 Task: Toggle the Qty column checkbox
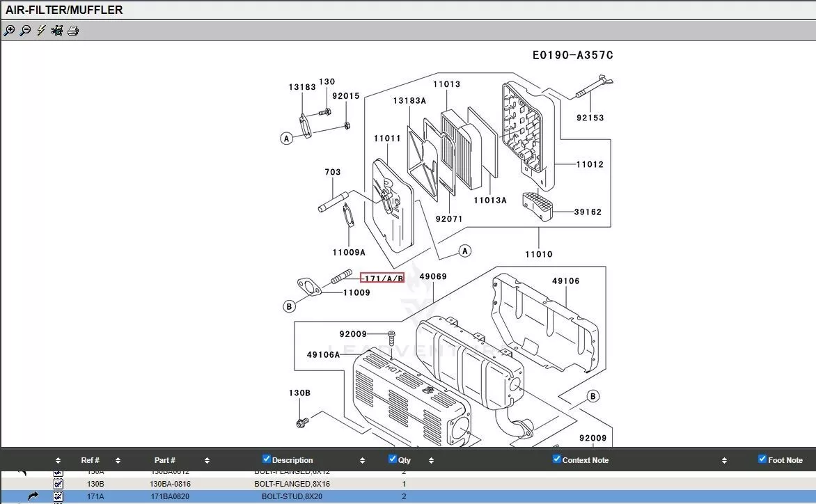[393, 459]
